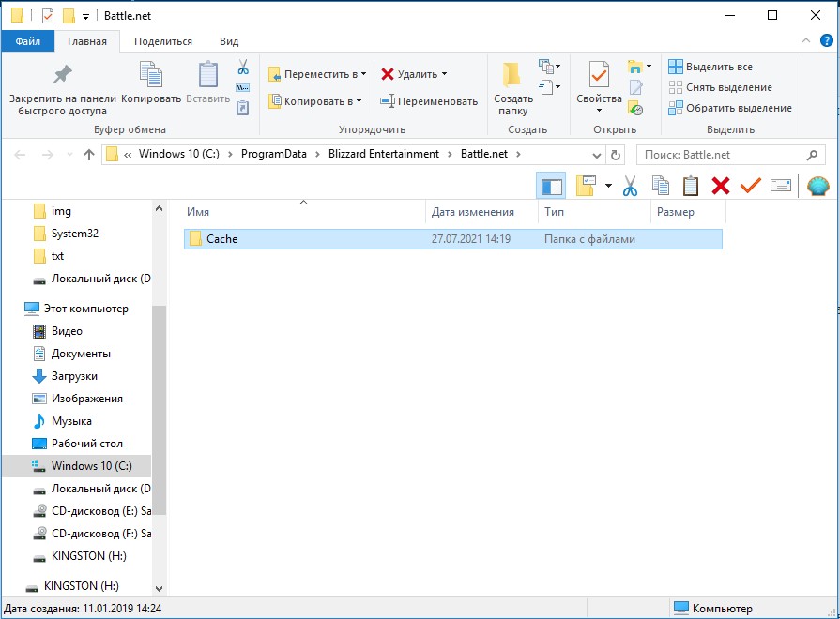
Task: Pin folder to Quick Access panel
Action: point(62,90)
